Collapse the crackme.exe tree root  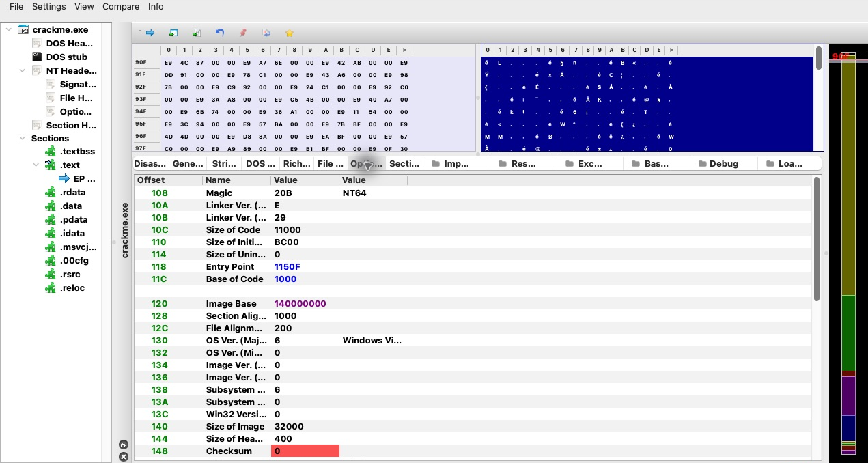click(x=8, y=30)
